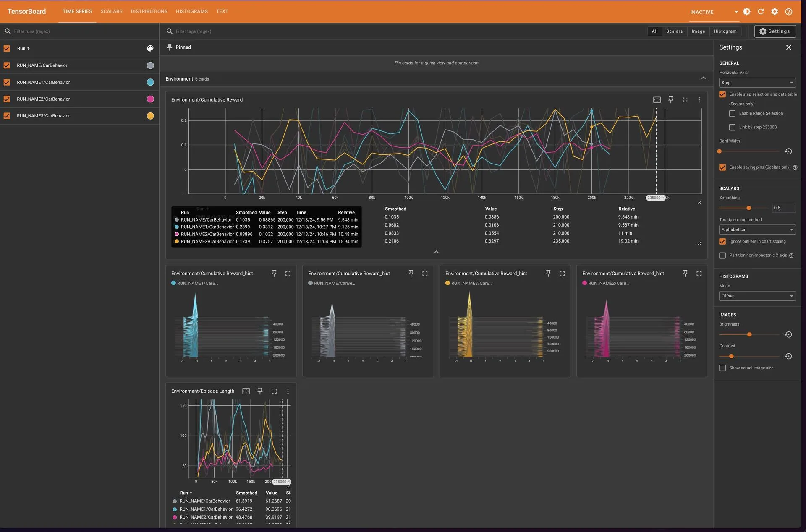
Task: Expand RUN_NAME1 Cumulative Reward_hist card fullscreen
Action: [x=288, y=274]
